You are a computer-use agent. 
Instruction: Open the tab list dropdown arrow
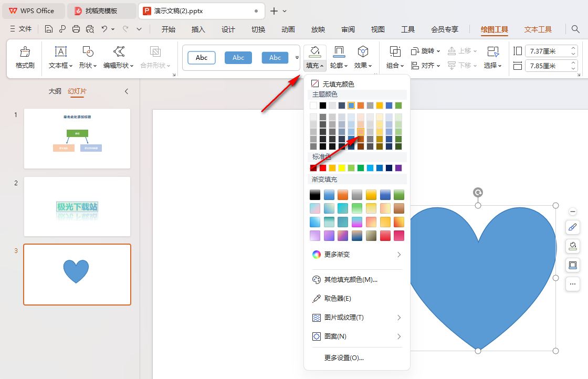[x=285, y=11]
